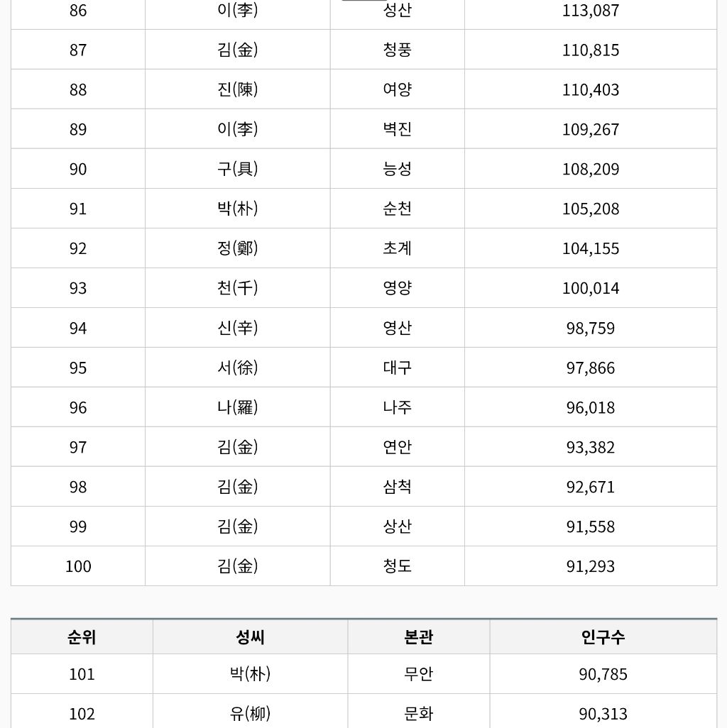Select the 천(千) surname cell

coord(237,288)
